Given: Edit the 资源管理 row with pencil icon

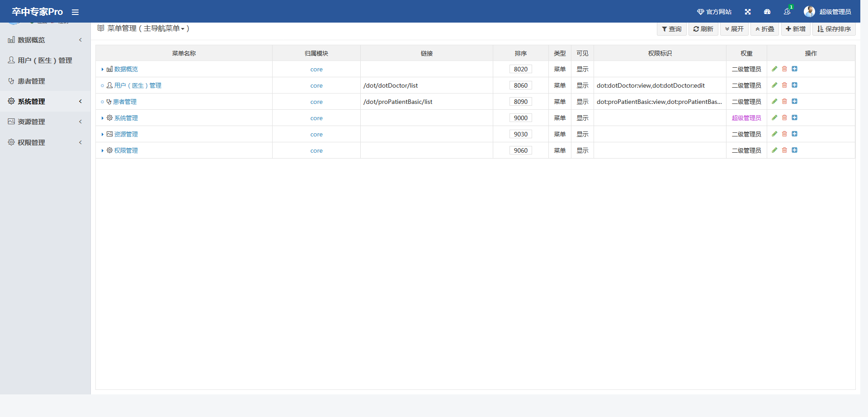Looking at the screenshot, I should click(774, 134).
